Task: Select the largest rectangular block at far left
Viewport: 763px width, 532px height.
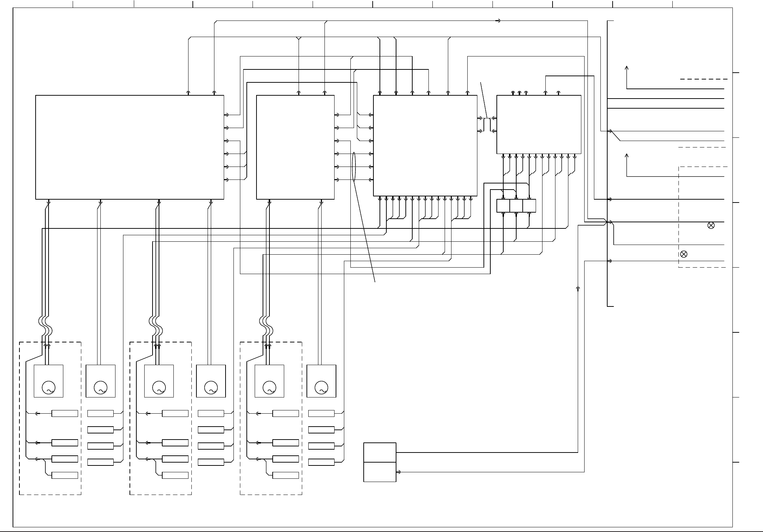Action: (x=130, y=147)
